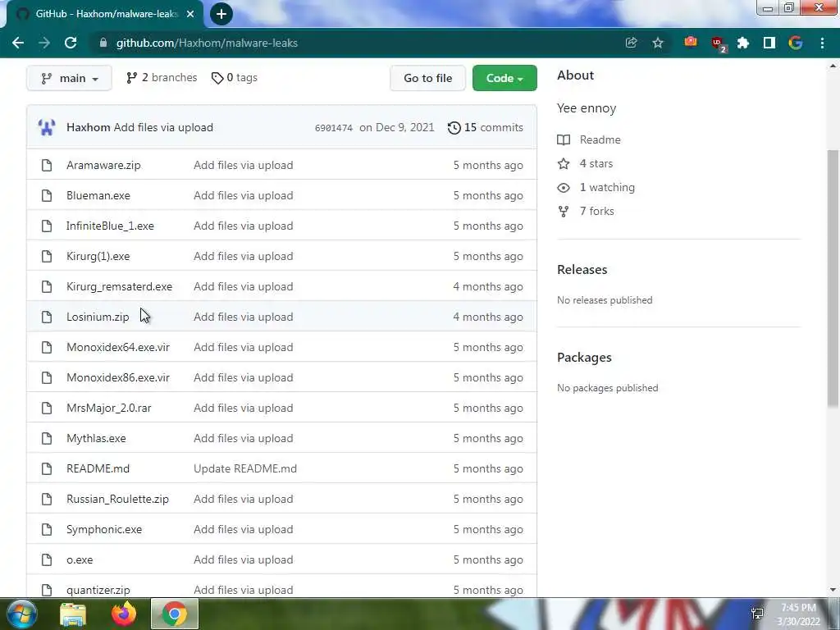
Task: Open the Russian_Roulette.zip file
Action: coord(117,500)
